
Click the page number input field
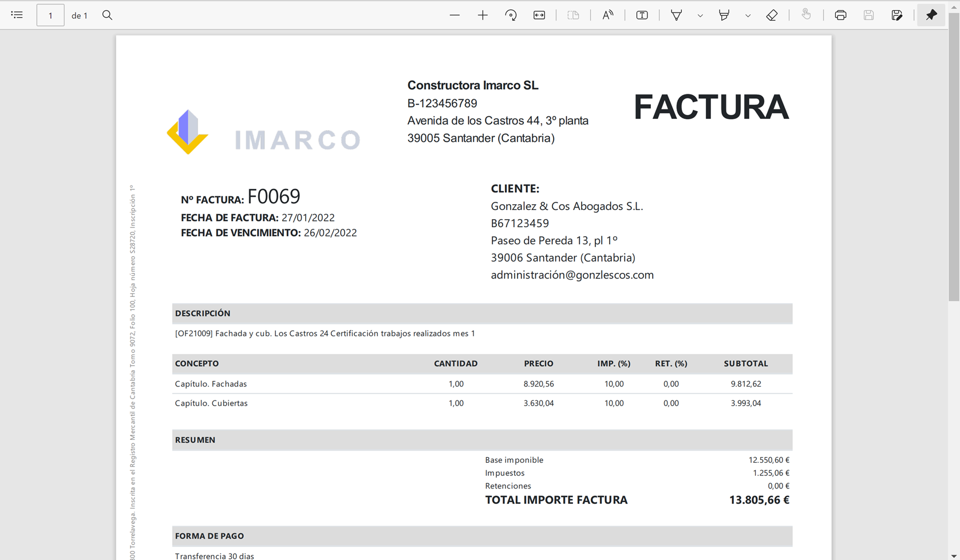click(50, 15)
